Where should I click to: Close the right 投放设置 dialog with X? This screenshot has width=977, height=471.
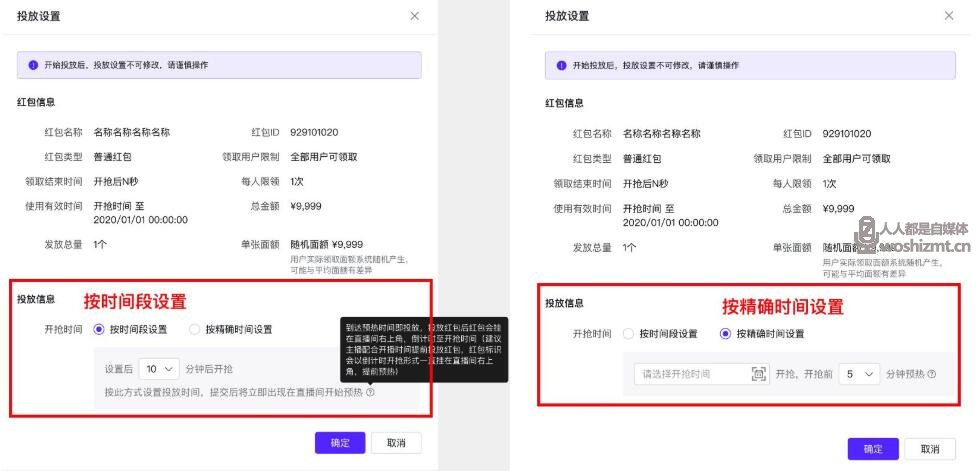point(949,16)
